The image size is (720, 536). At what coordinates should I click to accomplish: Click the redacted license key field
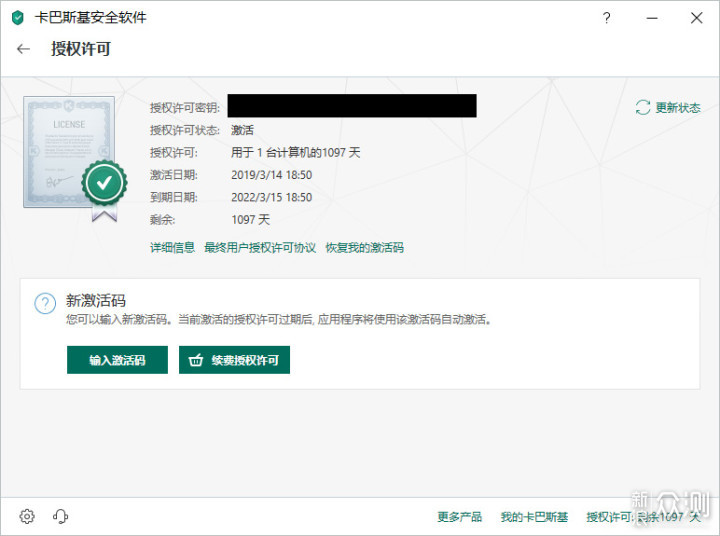tap(352, 106)
